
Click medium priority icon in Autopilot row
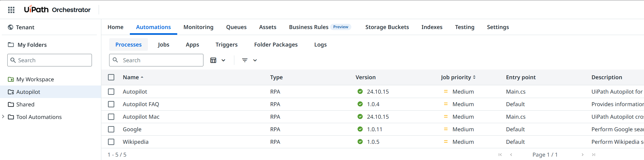pyautogui.click(x=446, y=92)
